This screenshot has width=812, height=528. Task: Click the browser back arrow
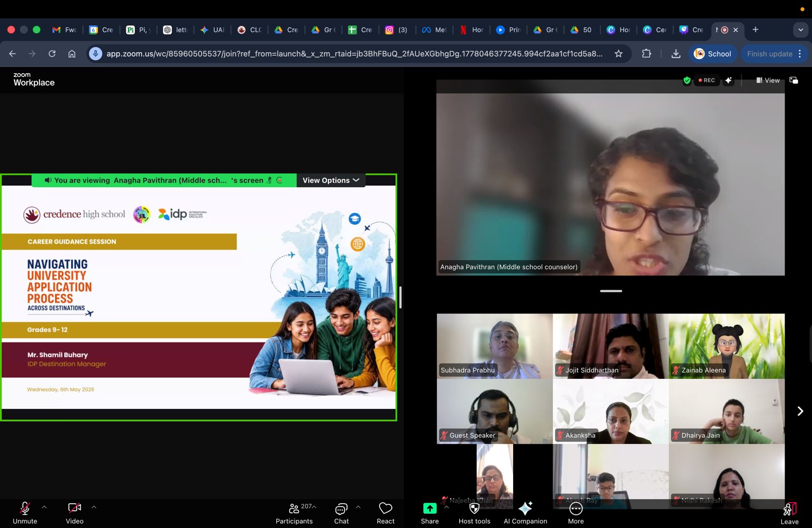(x=13, y=54)
